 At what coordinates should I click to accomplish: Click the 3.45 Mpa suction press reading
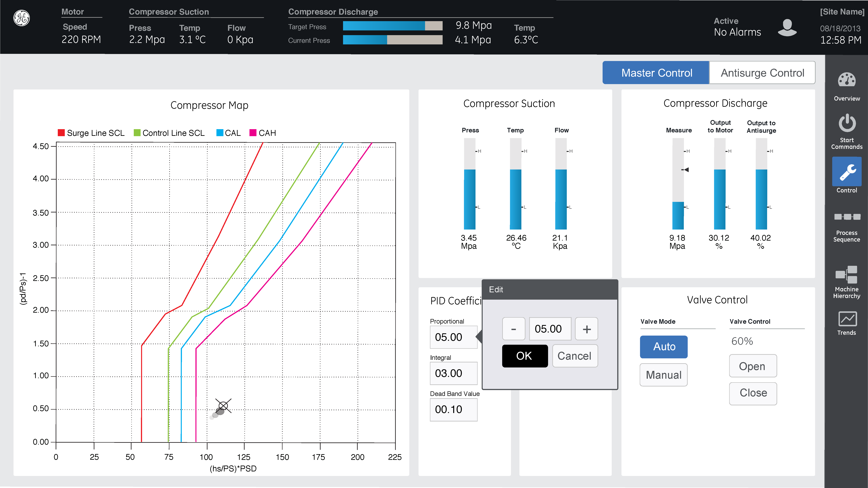tap(469, 242)
